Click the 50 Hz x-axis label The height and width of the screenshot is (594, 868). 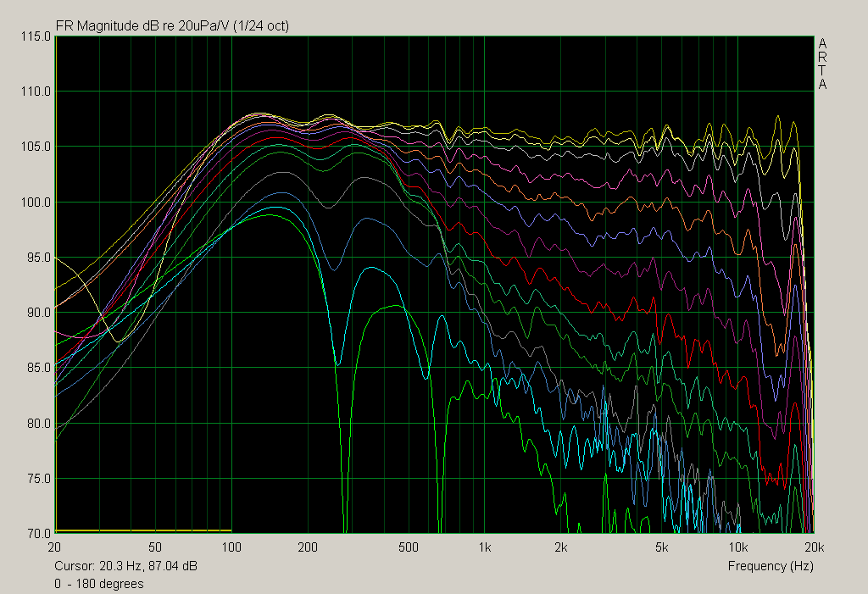[x=155, y=547]
